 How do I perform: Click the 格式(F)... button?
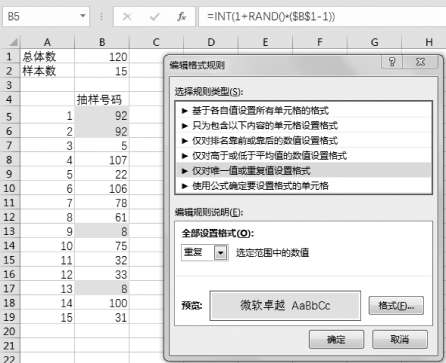(396, 305)
